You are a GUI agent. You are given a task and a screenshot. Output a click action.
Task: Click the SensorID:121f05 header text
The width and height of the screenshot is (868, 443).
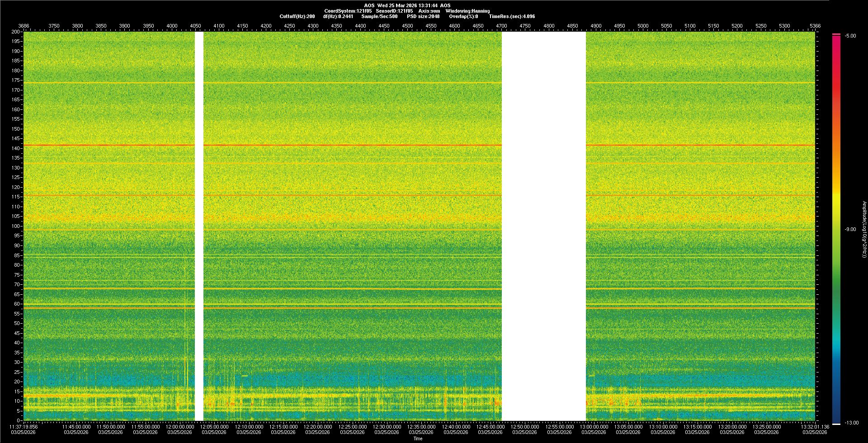pyautogui.click(x=394, y=11)
